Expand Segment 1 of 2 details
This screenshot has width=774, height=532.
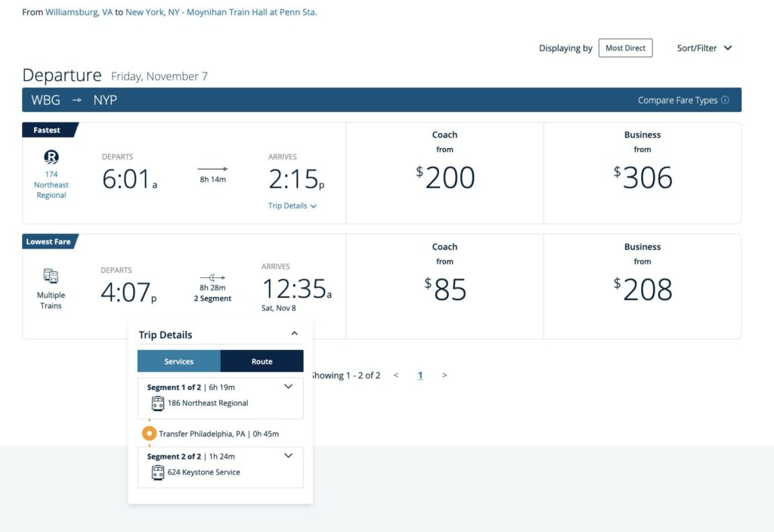click(x=288, y=387)
